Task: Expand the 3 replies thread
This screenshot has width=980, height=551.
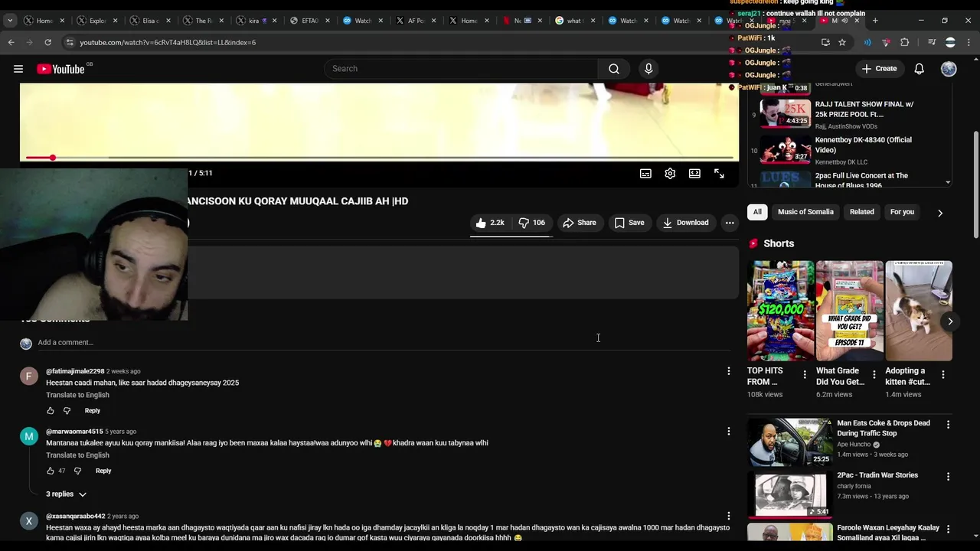Action: point(66,494)
